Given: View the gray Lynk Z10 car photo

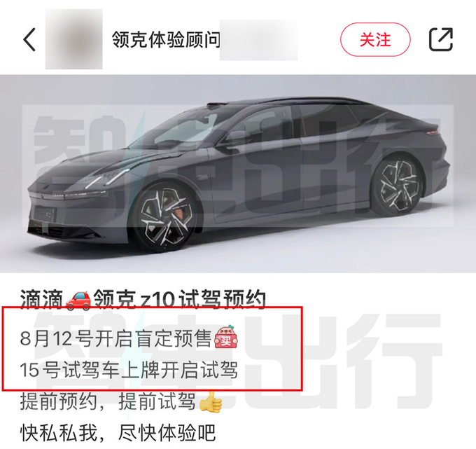Looking at the screenshot, I should tap(238, 174).
